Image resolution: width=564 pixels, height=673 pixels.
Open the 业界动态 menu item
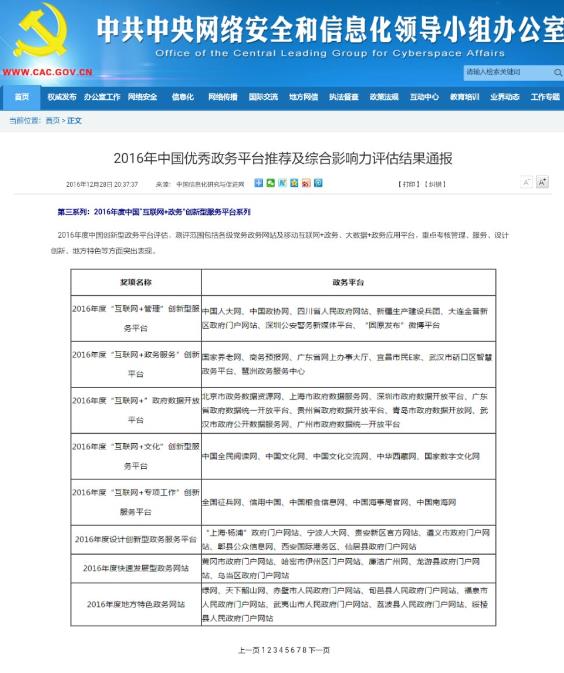click(x=505, y=97)
